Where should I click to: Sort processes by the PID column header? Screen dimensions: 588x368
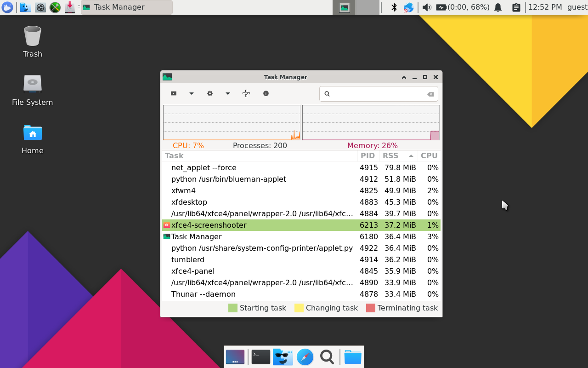(368, 156)
